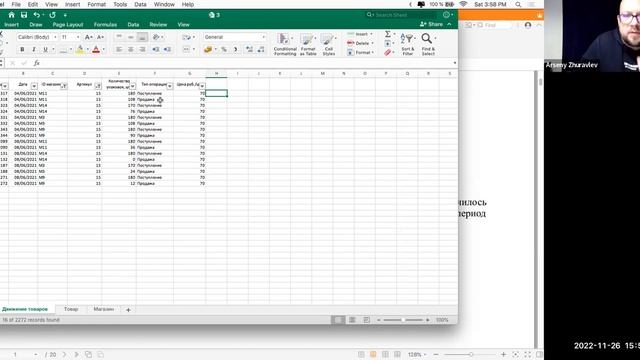Open the font size dropdown
The image size is (640, 360).
tap(78, 37)
